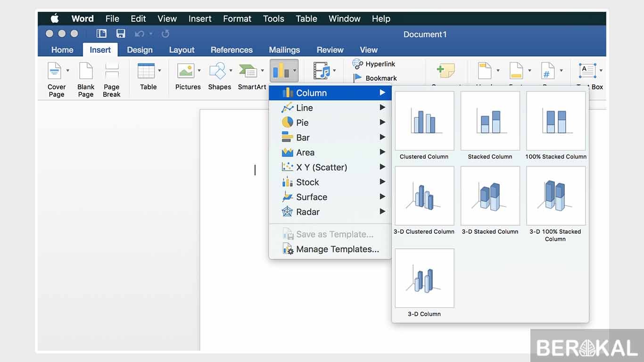Expand the Cover Page dropdown arrow
Viewport: 644px width, 362px height.
pyautogui.click(x=67, y=71)
